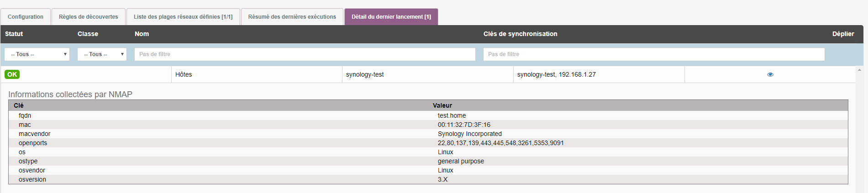Click the Déplier column header
The width and height of the screenshot is (868, 193).
click(x=843, y=34)
